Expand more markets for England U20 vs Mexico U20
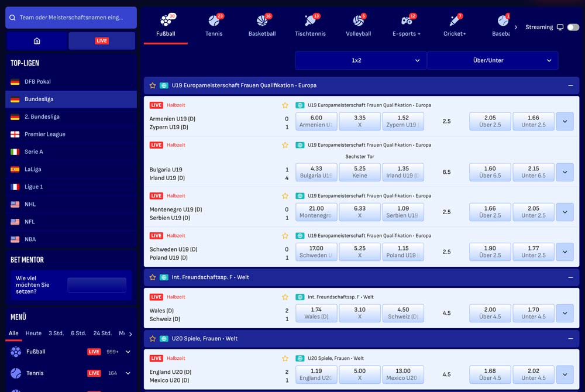This screenshot has height=392, width=585. coord(565,374)
